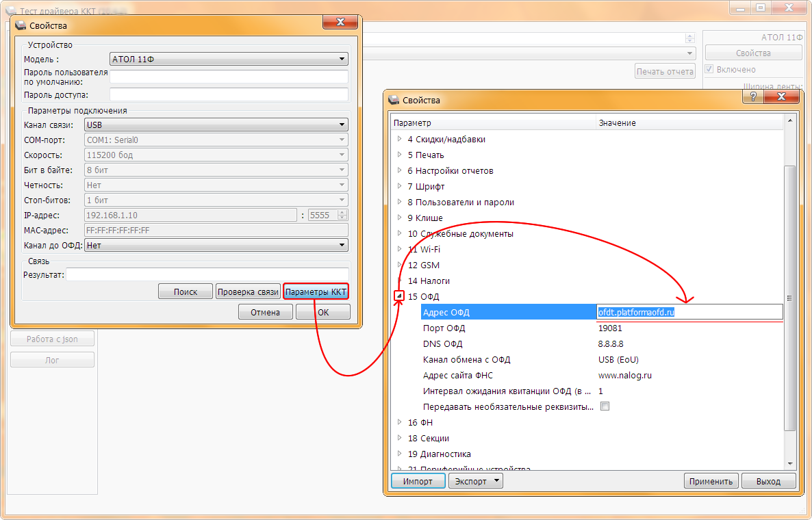Click the Адрес ОФД value field
This screenshot has width=812, height=520.
point(688,312)
